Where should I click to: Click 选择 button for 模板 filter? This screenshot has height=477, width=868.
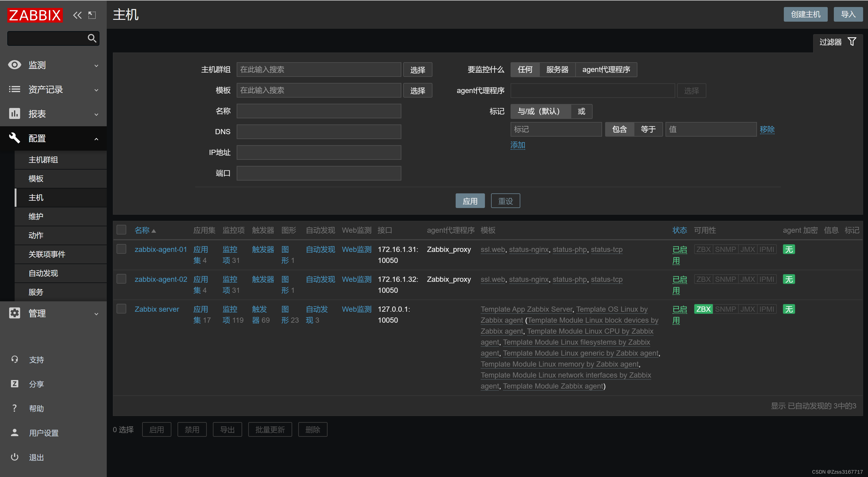point(418,90)
